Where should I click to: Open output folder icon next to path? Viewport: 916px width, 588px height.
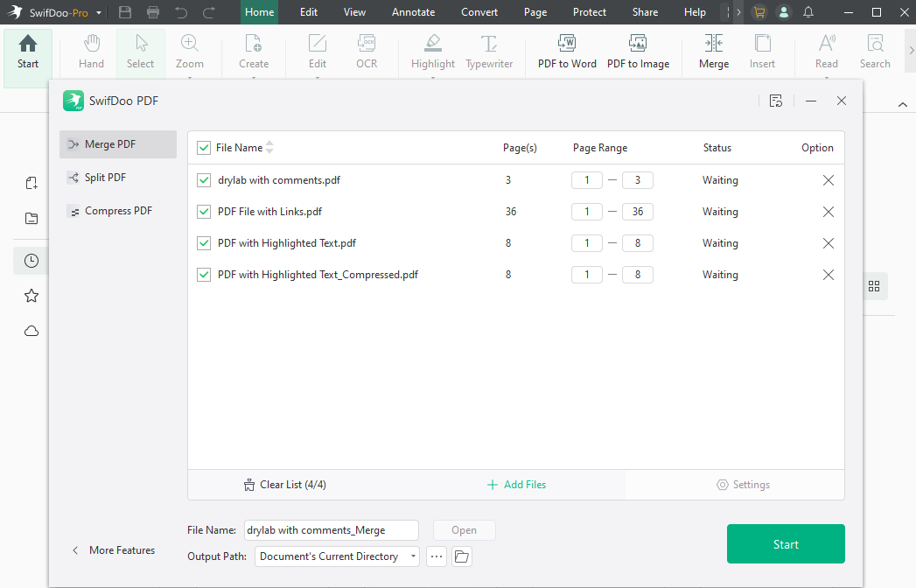(462, 556)
